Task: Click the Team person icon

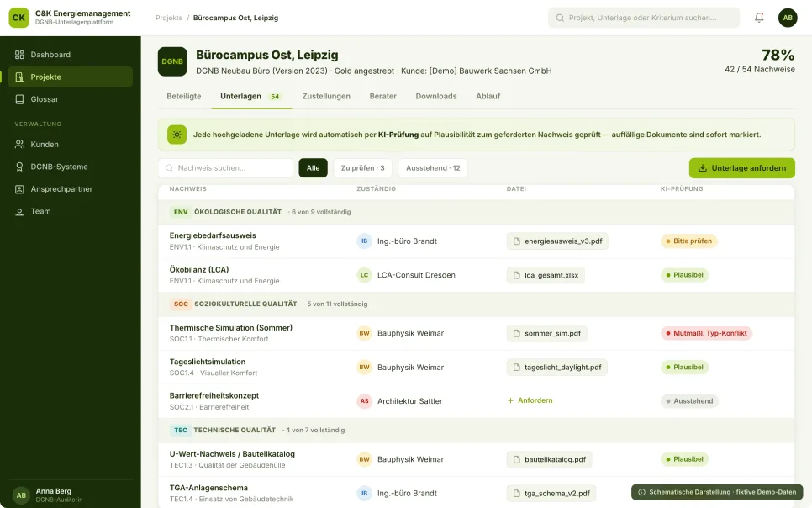Action: coord(19,211)
